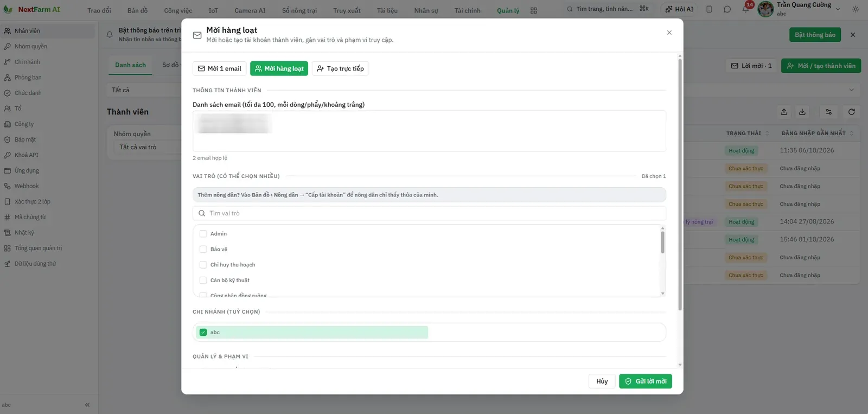The width and height of the screenshot is (868, 414).
Task: Refresh the members list
Action: (x=852, y=112)
